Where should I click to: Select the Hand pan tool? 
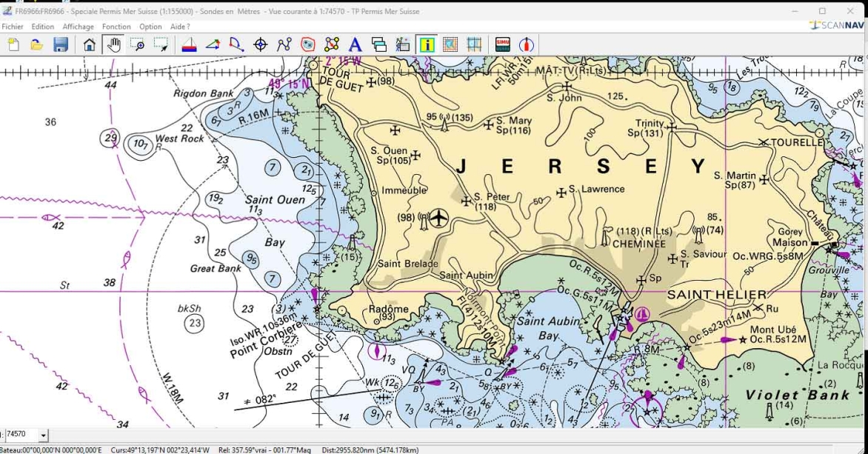point(113,45)
